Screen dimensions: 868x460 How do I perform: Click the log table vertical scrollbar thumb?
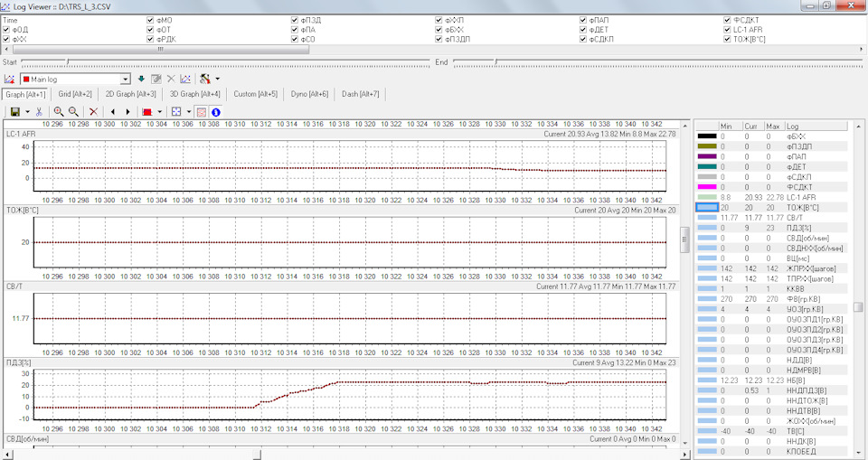point(857,306)
